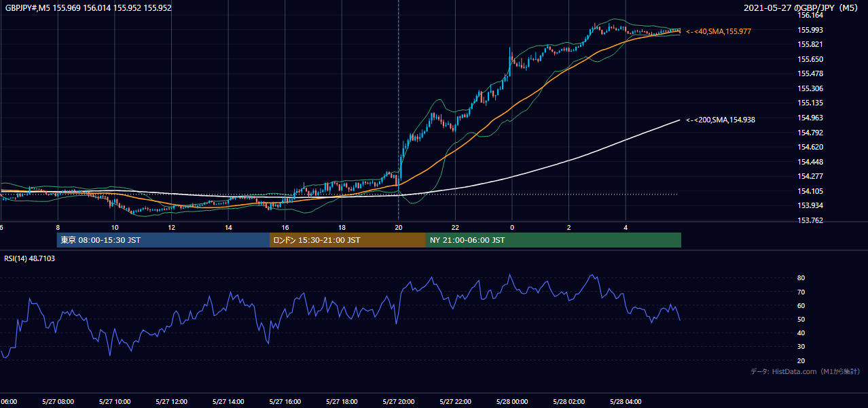Click the RSI(14) 48.7103 indicator label
The width and height of the screenshot is (868, 408).
point(30,258)
